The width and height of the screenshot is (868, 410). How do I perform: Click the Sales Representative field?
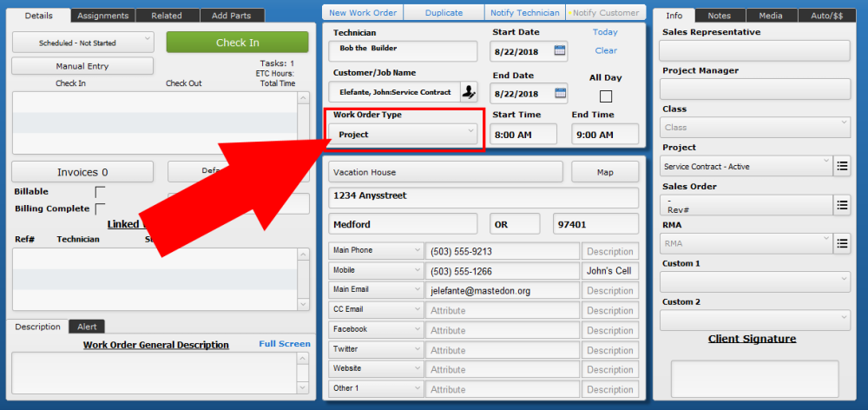755,50
